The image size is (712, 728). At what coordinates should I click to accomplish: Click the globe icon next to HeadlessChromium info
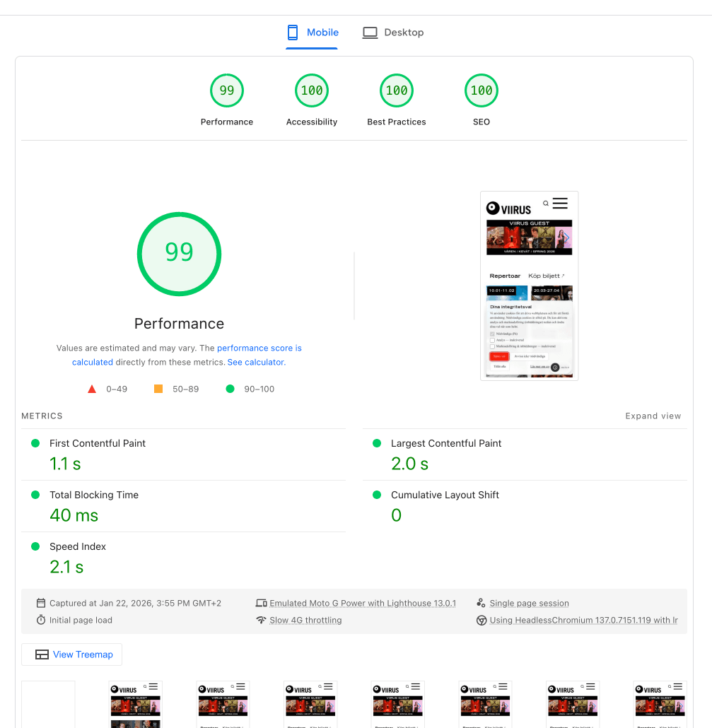pos(482,620)
